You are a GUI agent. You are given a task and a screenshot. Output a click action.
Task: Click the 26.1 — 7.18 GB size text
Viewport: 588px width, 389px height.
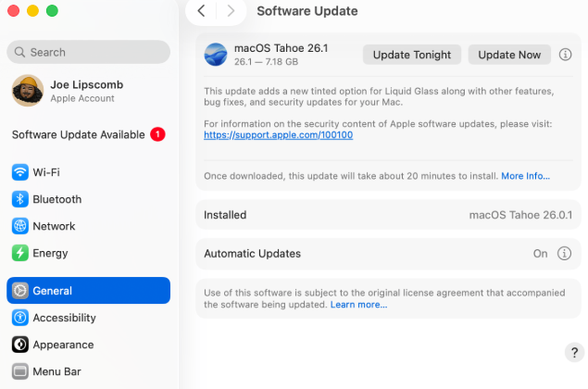point(267,61)
